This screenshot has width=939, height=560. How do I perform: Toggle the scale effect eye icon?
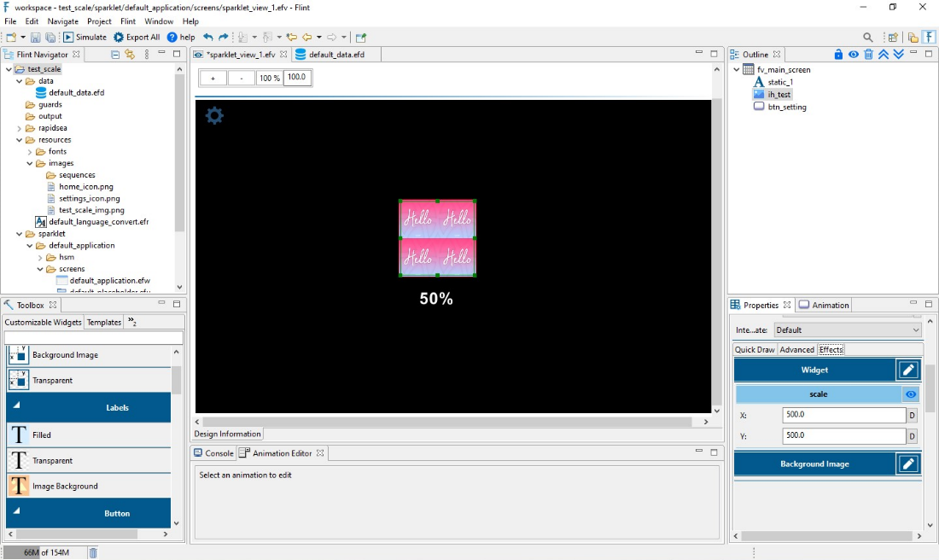pyautogui.click(x=911, y=394)
